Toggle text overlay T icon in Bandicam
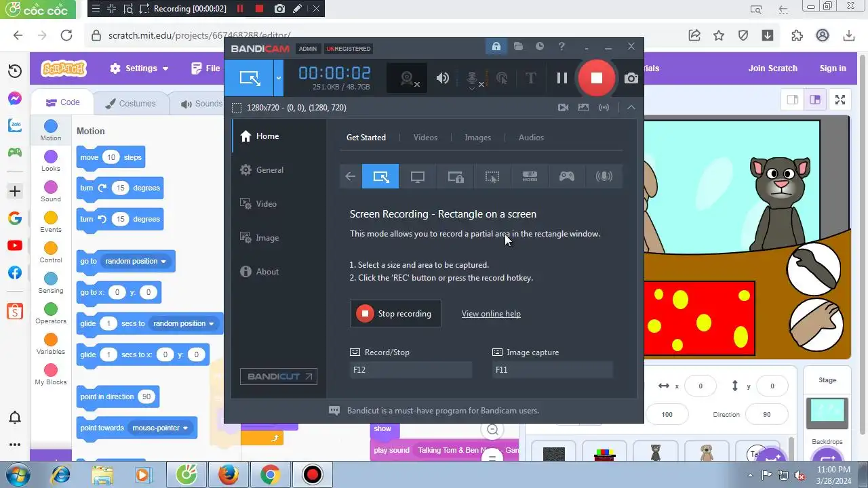Viewport: 868px width, 488px height. pos(531,78)
